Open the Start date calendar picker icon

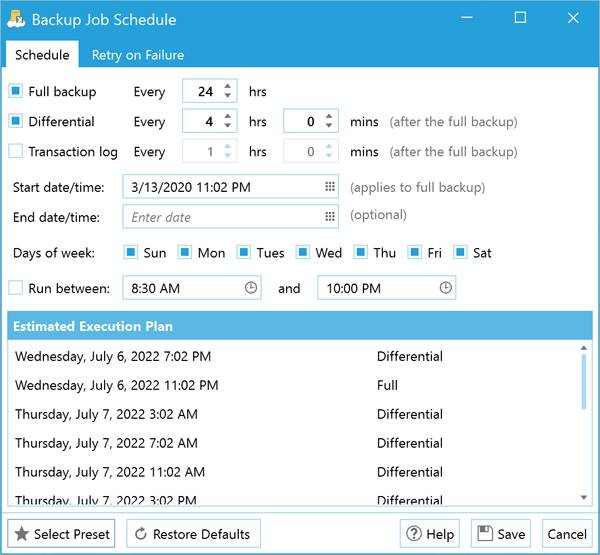pyautogui.click(x=330, y=187)
